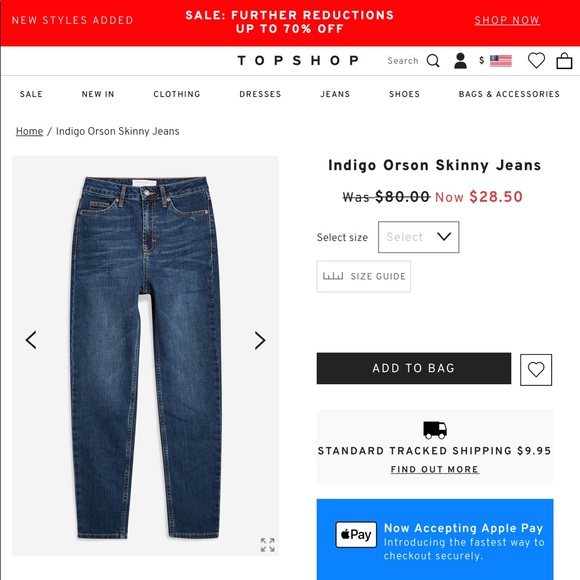Open the wishlist heart in header

pos(536,61)
